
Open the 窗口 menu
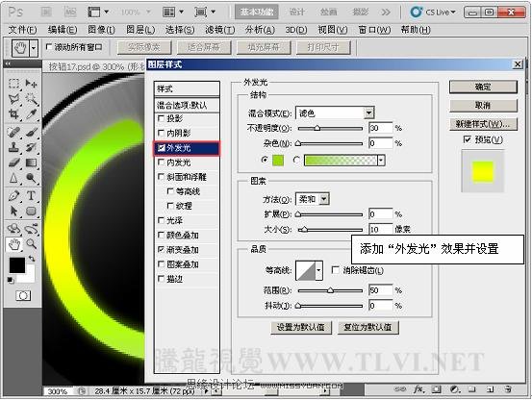click(374, 30)
